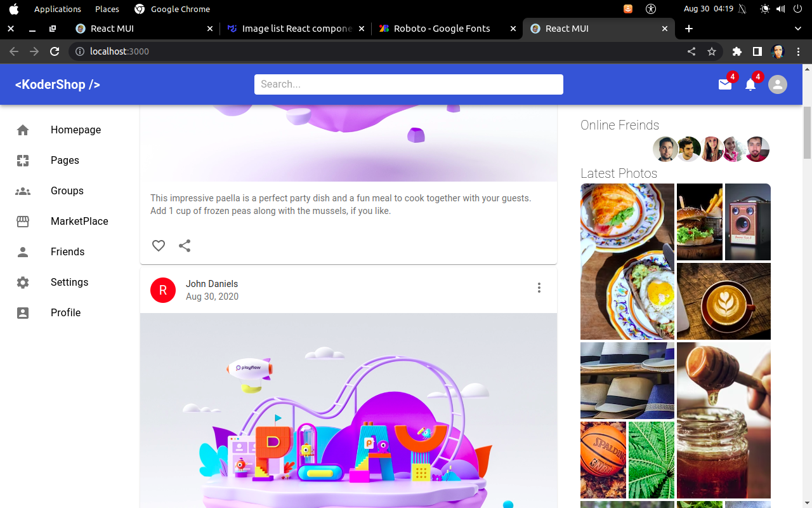This screenshot has height=508, width=812.
Task: Open the mail messages icon with badge
Action: coord(725,84)
